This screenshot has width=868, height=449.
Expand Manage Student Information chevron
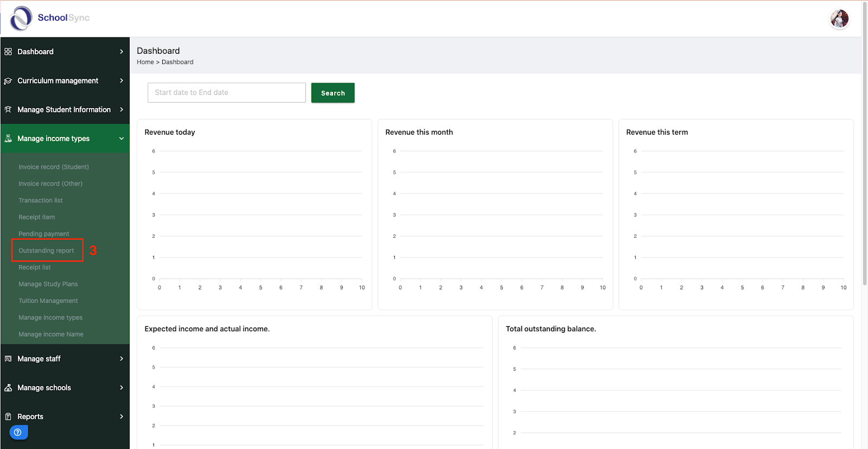coord(122,110)
